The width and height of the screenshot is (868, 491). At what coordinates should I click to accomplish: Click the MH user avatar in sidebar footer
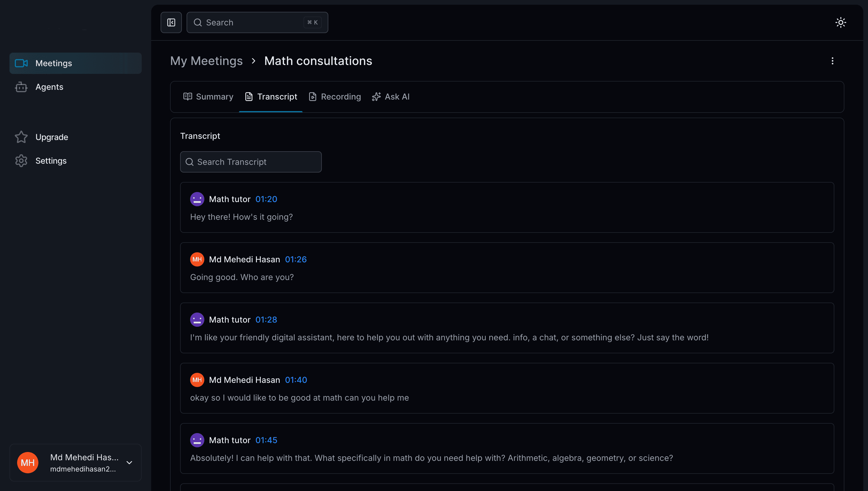pyautogui.click(x=28, y=463)
